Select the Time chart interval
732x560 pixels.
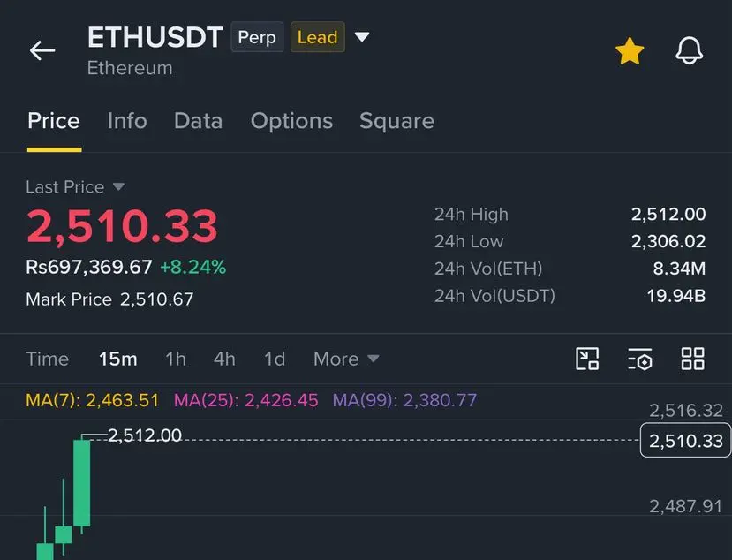tap(47, 359)
